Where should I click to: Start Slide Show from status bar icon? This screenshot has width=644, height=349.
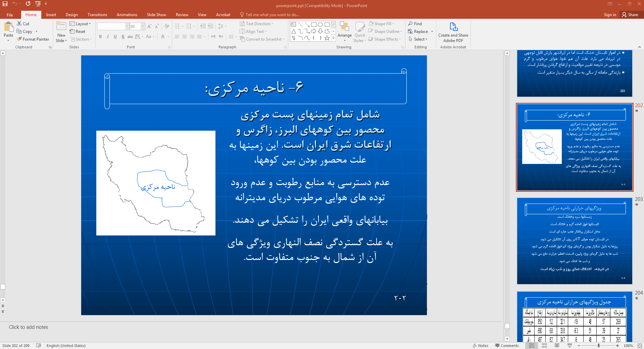point(569,345)
